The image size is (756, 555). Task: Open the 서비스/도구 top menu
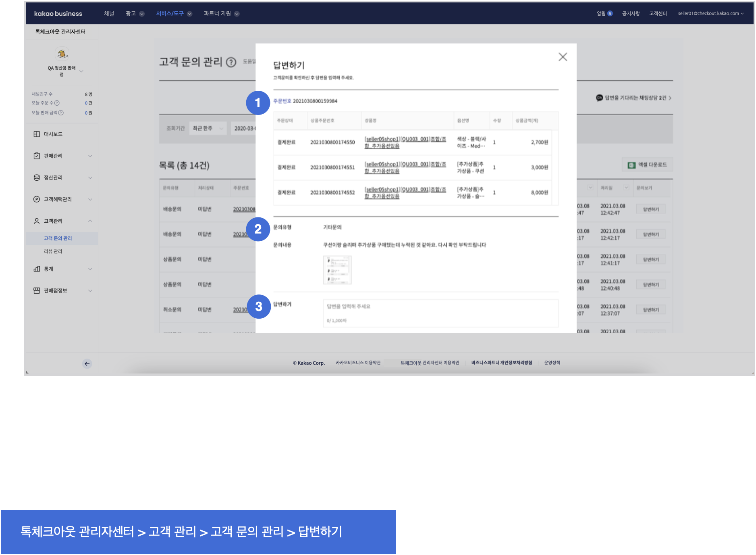point(174,13)
